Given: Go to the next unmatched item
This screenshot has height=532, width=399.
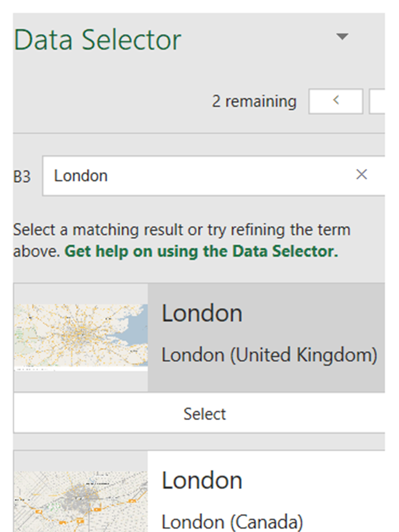Looking at the screenshot, I should click(x=377, y=101).
